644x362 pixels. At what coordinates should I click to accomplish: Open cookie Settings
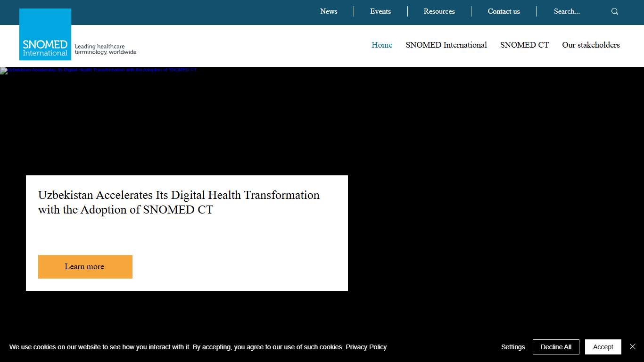[x=513, y=347]
